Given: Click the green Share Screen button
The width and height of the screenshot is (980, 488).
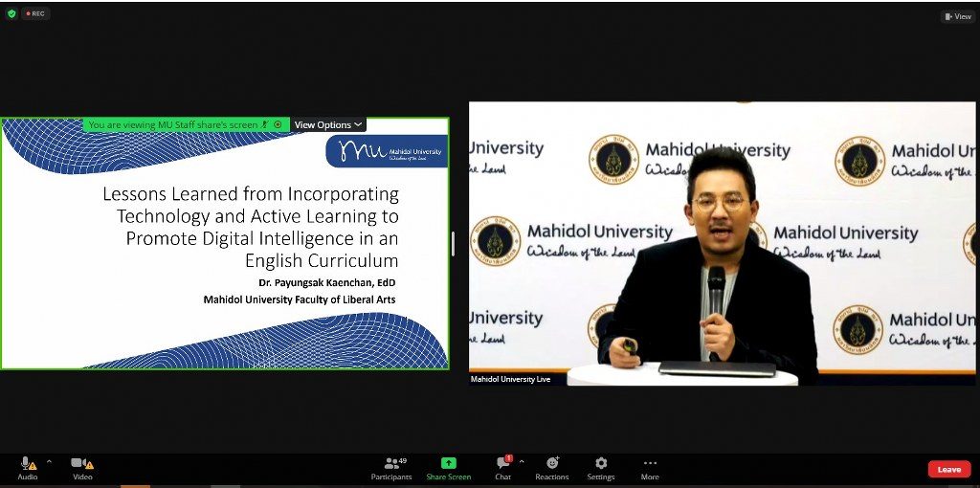Looking at the screenshot, I should point(449,468).
